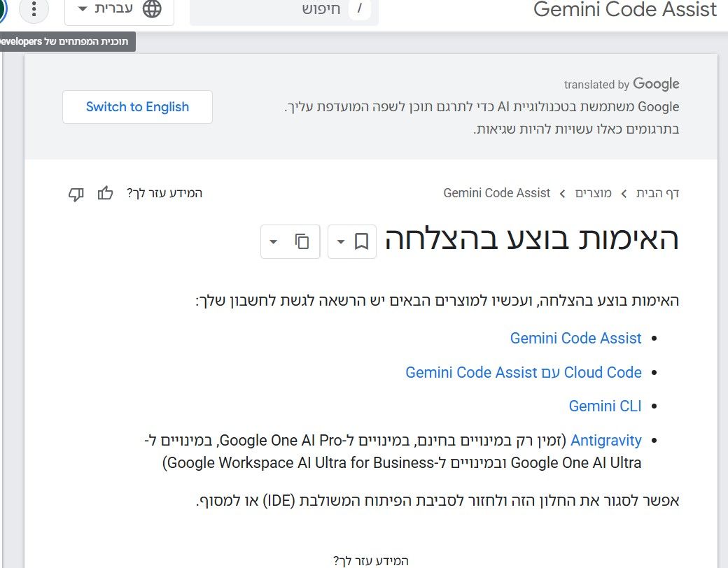Image resolution: width=728 pixels, height=568 pixels.
Task: Click the bottom המידע עזר לך? text
Action: point(371,561)
